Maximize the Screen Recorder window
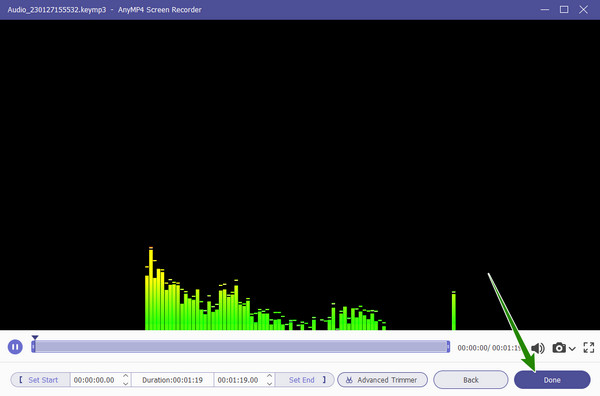600x396 pixels. [x=564, y=10]
